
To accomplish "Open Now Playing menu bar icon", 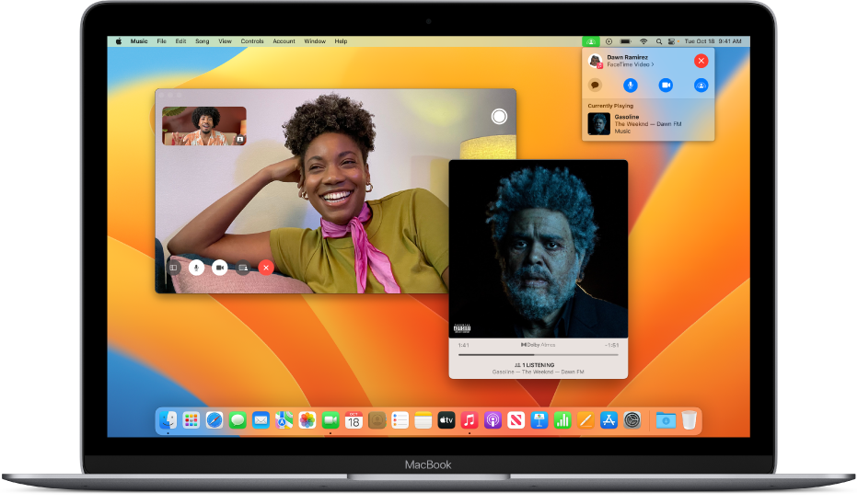I will coord(609,41).
